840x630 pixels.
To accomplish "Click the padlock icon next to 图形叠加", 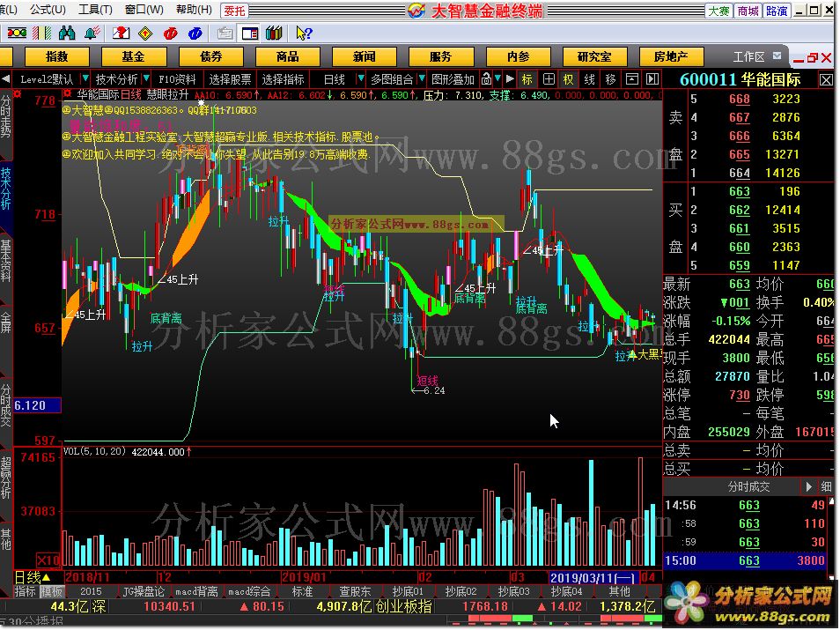I will pos(486,79).
